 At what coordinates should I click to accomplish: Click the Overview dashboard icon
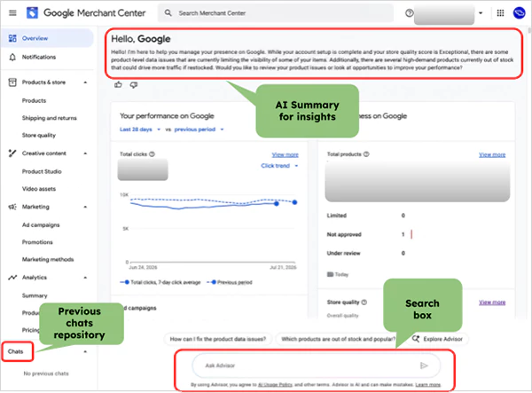(12, 38)
